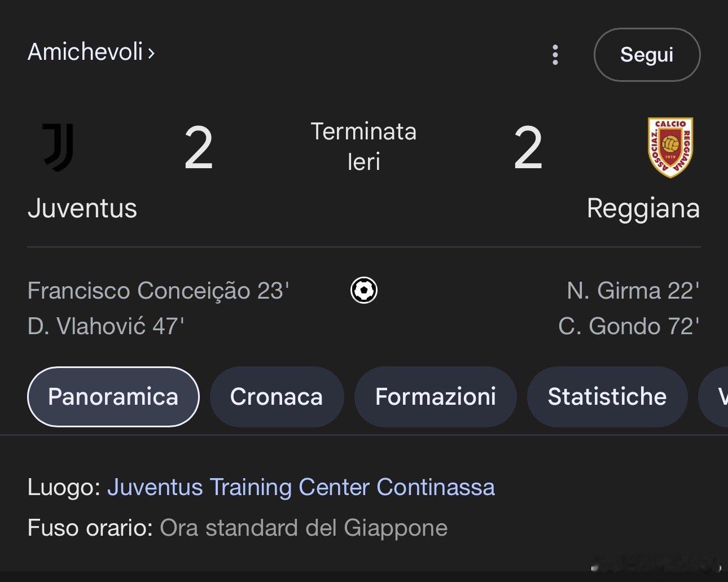
Task: Open Juventus Training Center Continassa link
Action: pos(301,487)
